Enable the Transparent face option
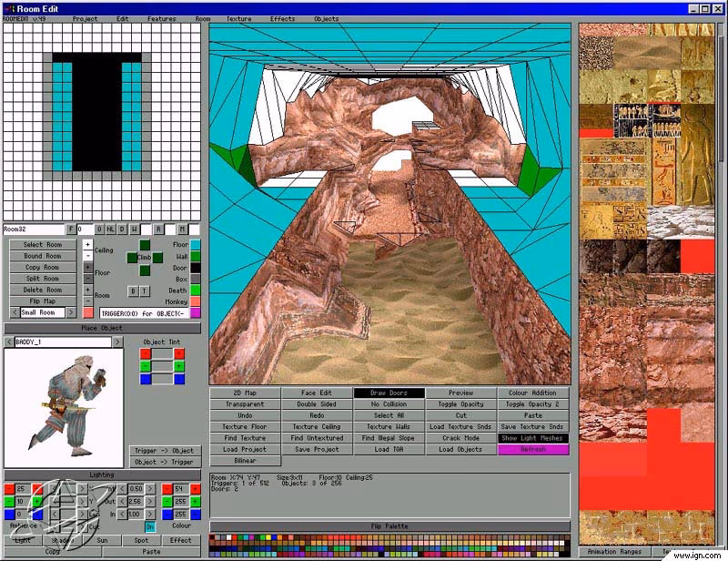This screenshot has width=728, height=561. coord(245,404)
